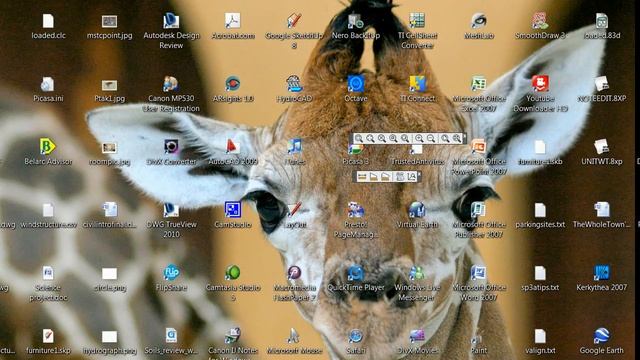Open Canon MP530 User Registration

(171, 84)
